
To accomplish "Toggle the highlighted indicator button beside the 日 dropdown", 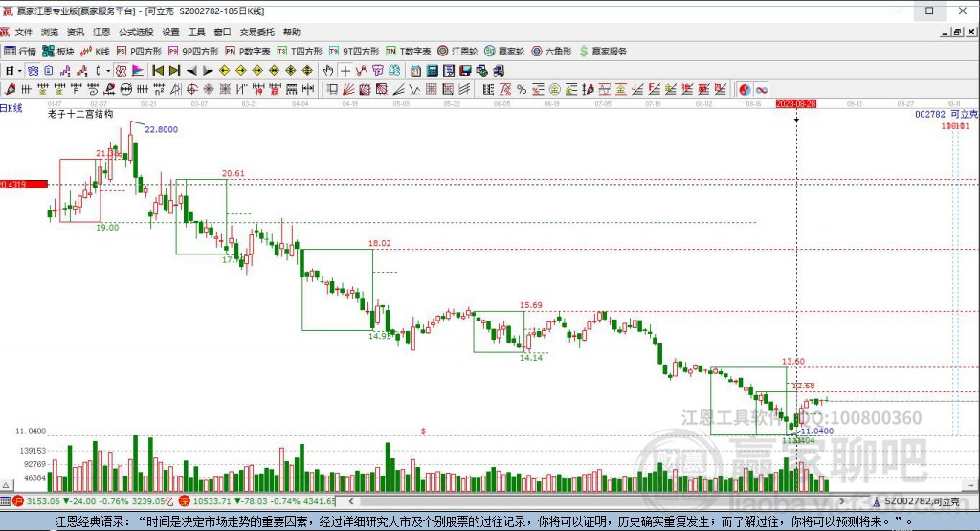I will (33, 71).
